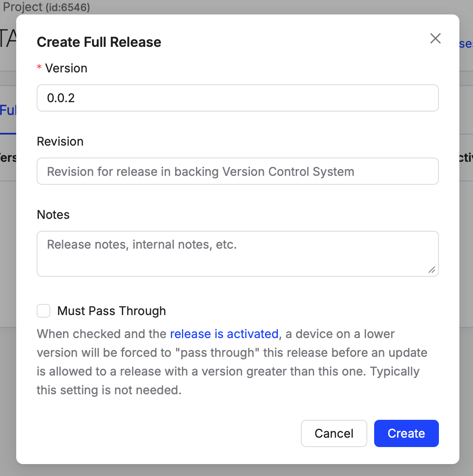The width and height of the screenshot is (473, 476).
Task: Click the partly hidden Version column header
Action: (8, 158)
